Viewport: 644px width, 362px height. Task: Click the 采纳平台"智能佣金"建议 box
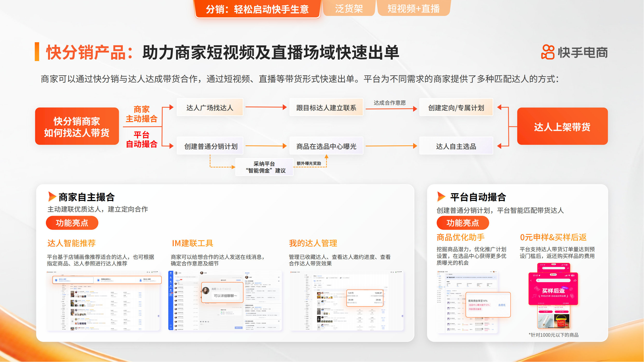tap(264, 167)
